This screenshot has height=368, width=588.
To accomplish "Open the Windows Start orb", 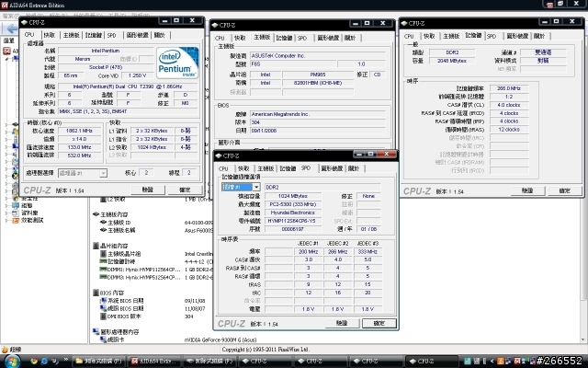I will click(12, 362).
